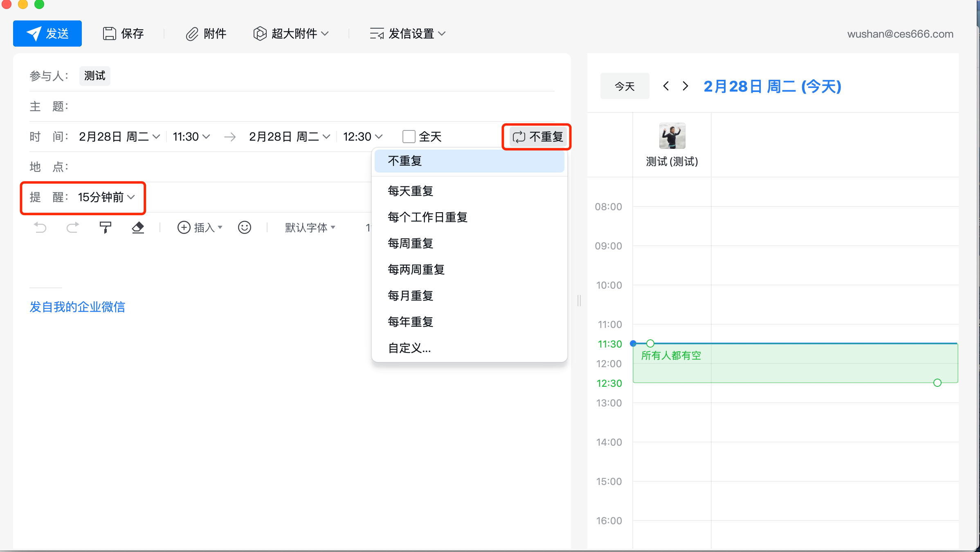
Task: Click the text color brush icon
Action: point(105,227)
